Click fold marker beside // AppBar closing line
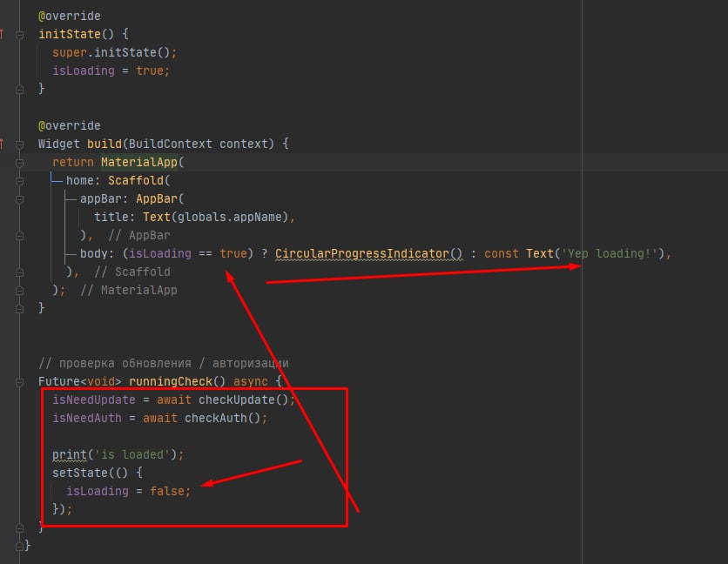Screen dimensions: 728x564 (x=19, y=236)
